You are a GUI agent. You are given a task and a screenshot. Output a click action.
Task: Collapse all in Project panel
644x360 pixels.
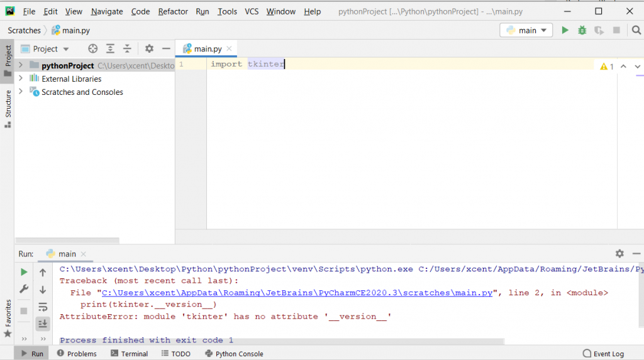127,49
